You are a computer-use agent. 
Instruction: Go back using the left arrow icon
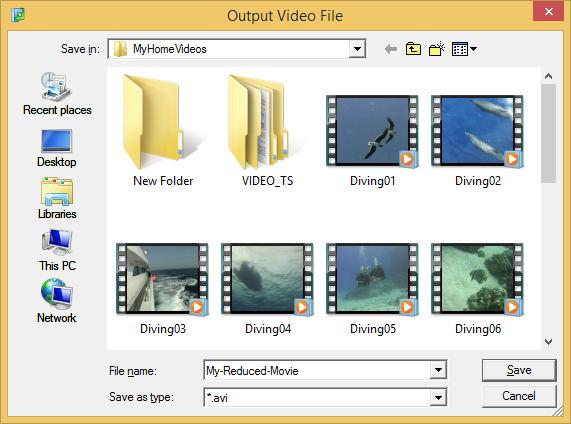pyautogui.click(x=391, y=49)
